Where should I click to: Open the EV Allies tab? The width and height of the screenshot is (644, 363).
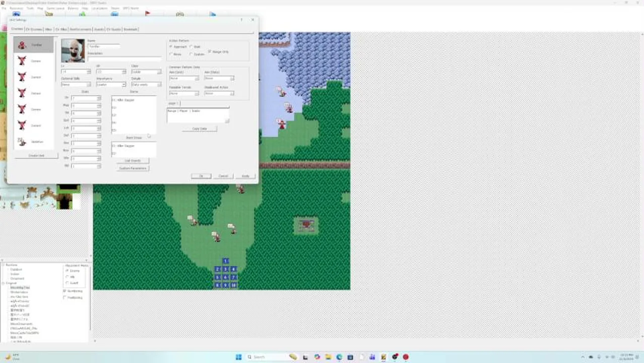click(61, 29)
